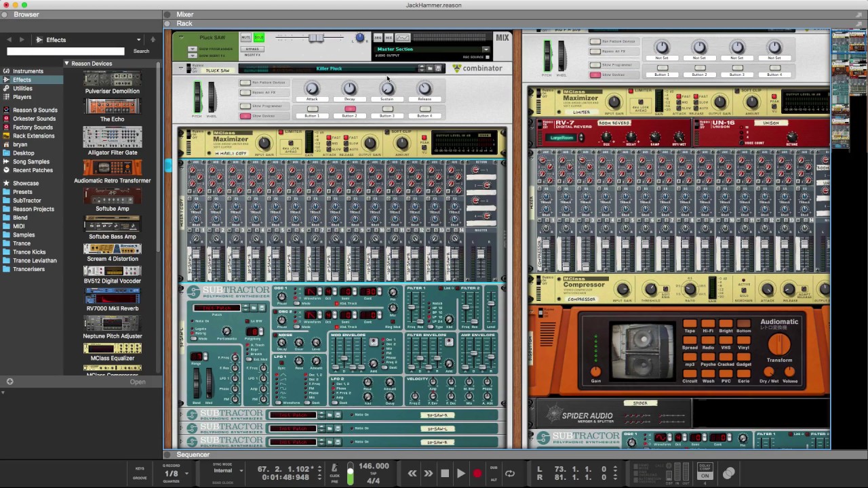Step the Killer Pluck patch selector arrows
The image size is (868, 488).
tap(421, 68)
